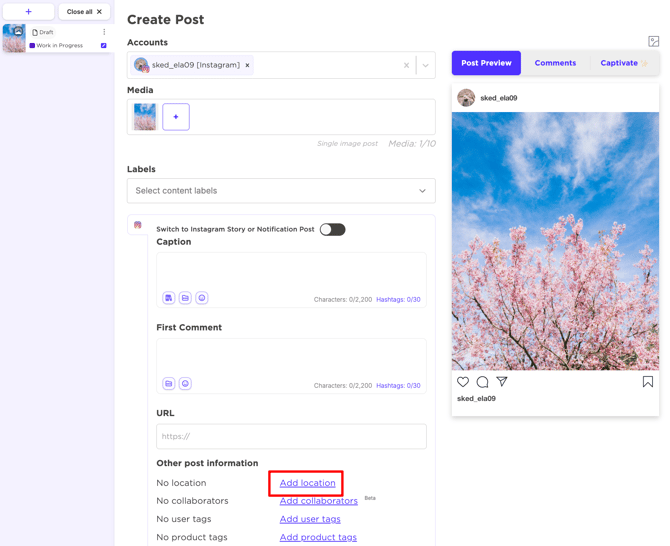Screen dimensions: 670x546
Task: Click the emoji icon in Caption box
Action: [202, 298]
